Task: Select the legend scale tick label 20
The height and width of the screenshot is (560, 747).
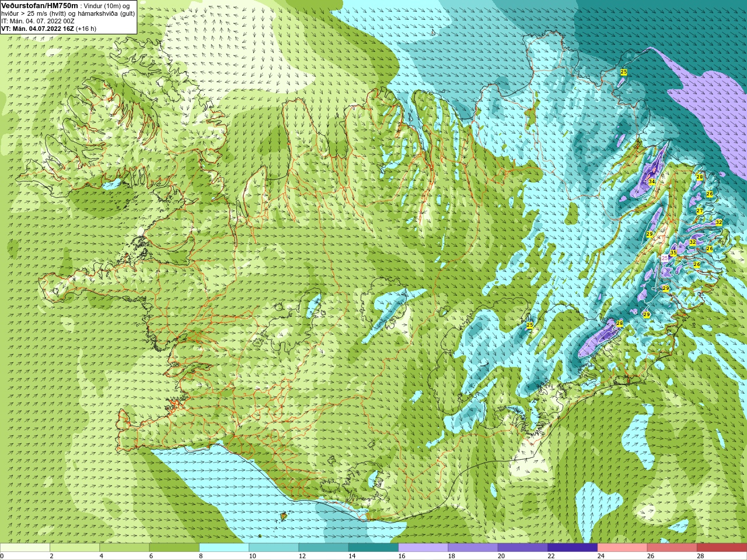Action: tap(501, 556)
